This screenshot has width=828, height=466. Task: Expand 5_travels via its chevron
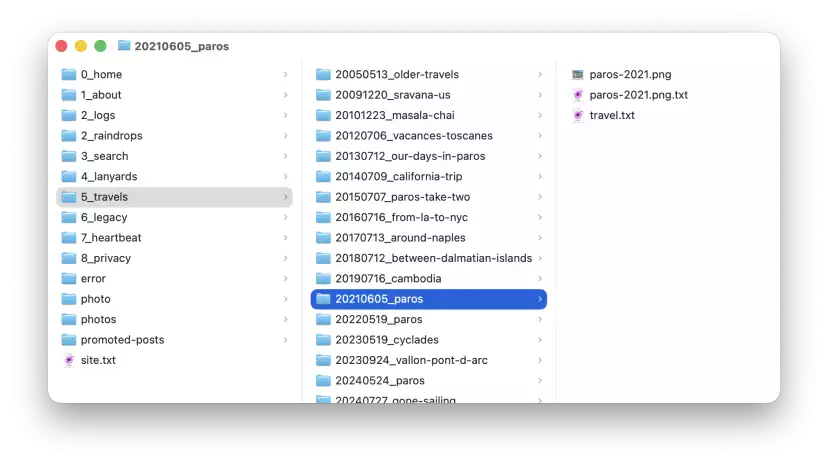[285, 197]
